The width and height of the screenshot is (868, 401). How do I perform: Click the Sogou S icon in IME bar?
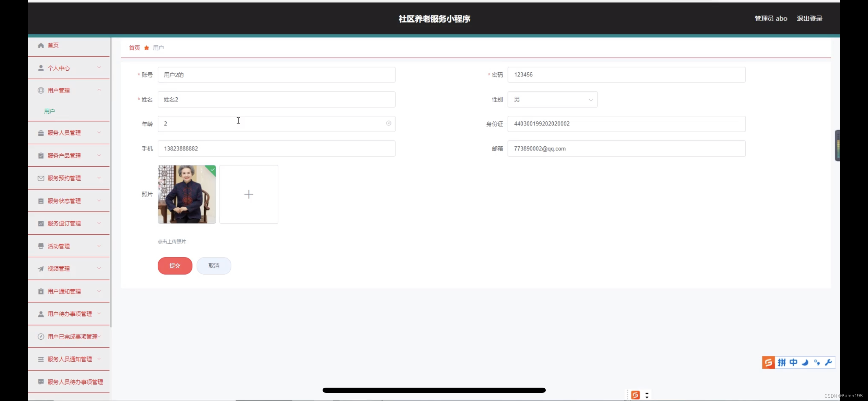pos(768,362)
